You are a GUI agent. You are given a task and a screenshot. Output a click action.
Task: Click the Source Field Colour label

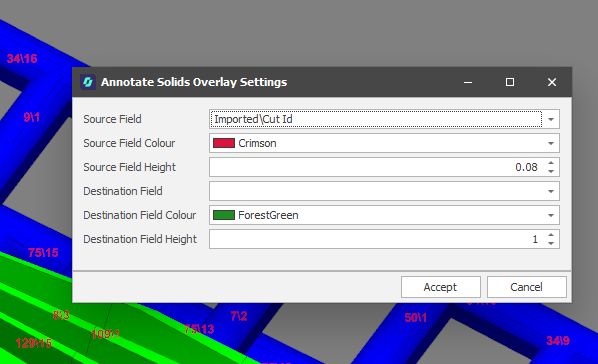[x=129, y=143]
